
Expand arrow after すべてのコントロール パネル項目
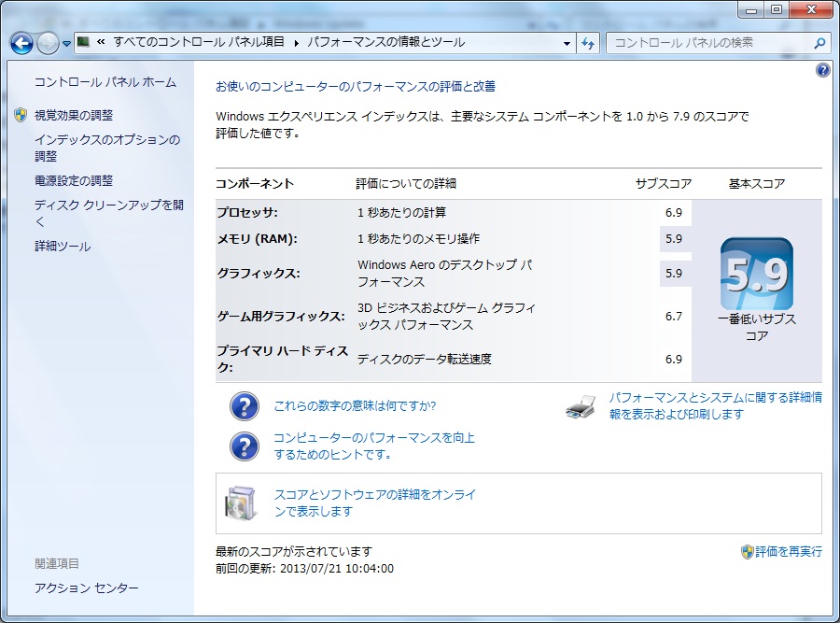(x=296, y=42)
